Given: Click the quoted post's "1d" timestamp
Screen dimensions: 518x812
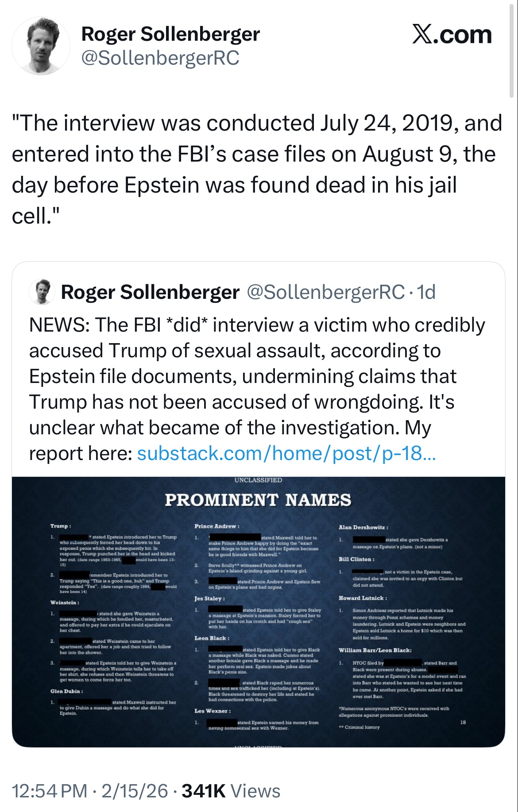Looking at the screenshot, I should click(x=427, y=292).
